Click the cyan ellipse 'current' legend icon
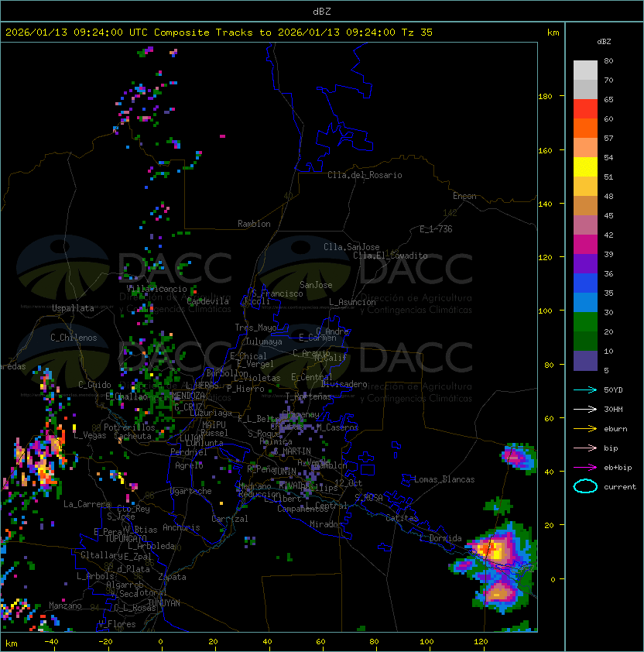The height and width of the screenshot is (652, 644). tap(585, 486)
